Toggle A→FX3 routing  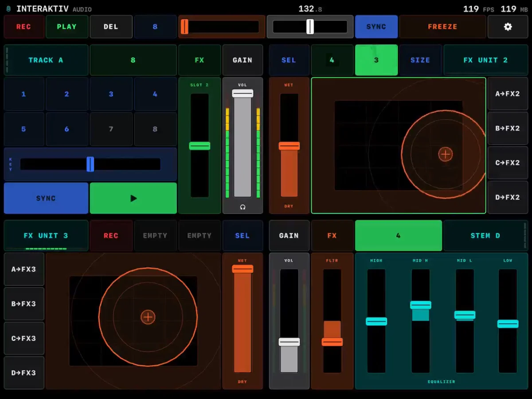(x=24, y=269)
